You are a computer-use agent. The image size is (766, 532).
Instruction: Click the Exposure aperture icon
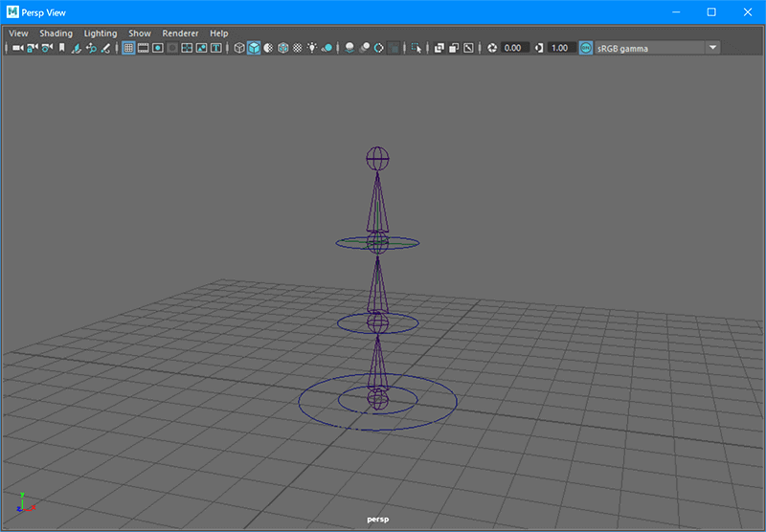click(492, 48)
